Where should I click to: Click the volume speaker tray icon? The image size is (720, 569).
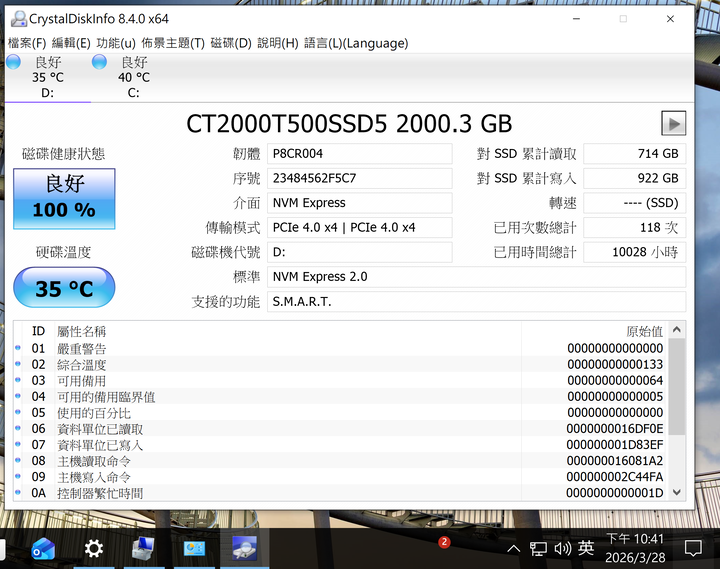point(562,548)
